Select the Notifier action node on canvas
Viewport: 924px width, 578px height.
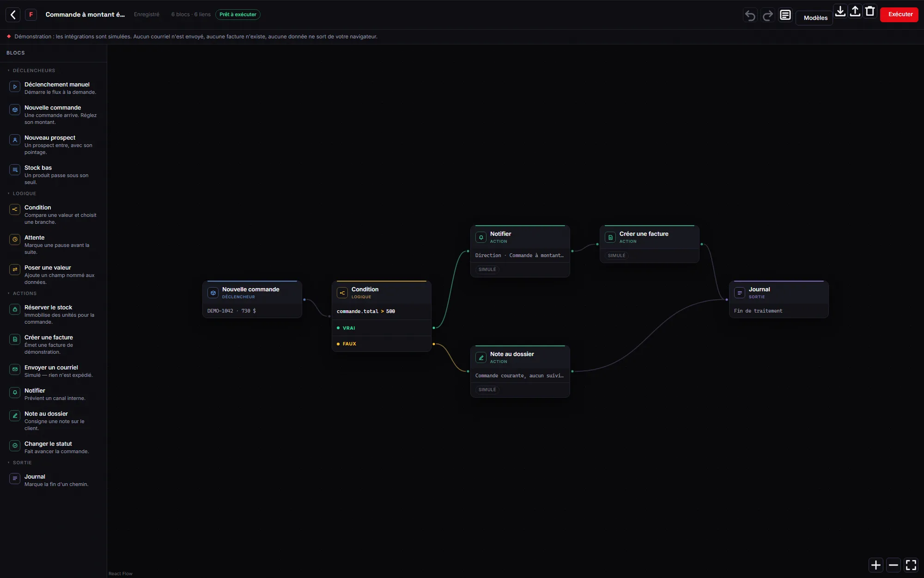pos(520,251)
